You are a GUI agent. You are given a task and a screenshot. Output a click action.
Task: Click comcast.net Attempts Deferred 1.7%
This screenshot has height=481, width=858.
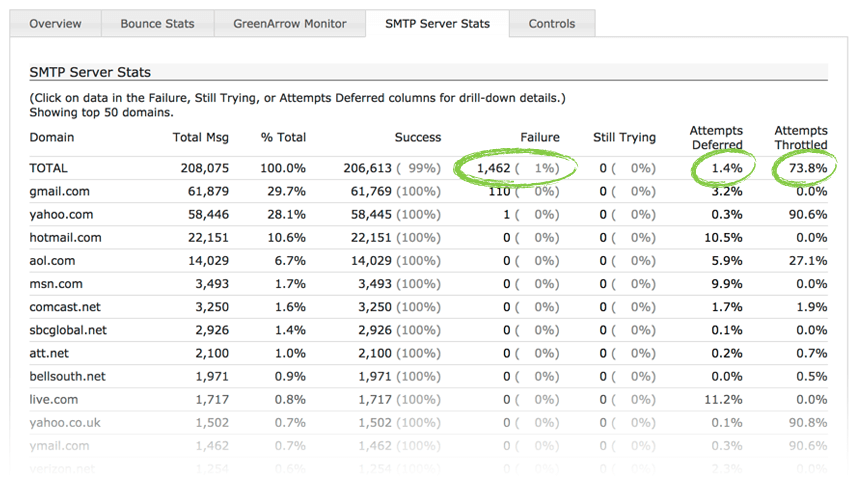click(726, 307)
